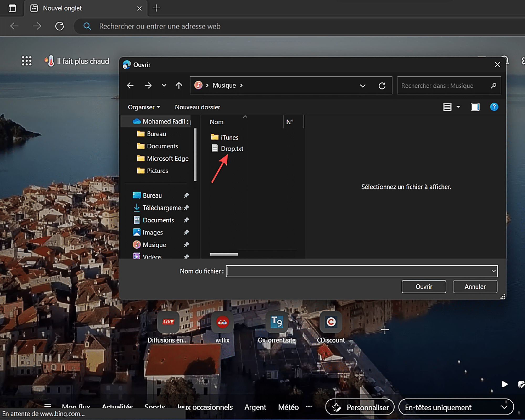
Task: Expand the Nom du fichier dropdown arrow
Action: 493,271
